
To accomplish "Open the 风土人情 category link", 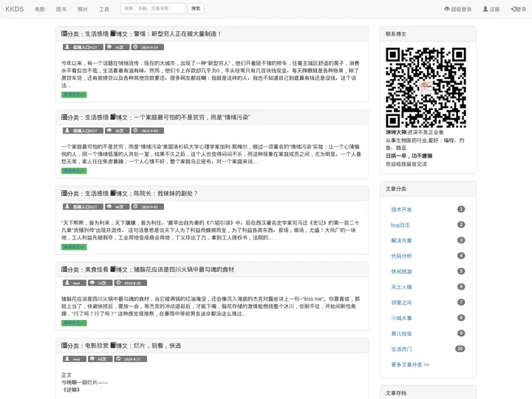I will (x=401, y=287).
